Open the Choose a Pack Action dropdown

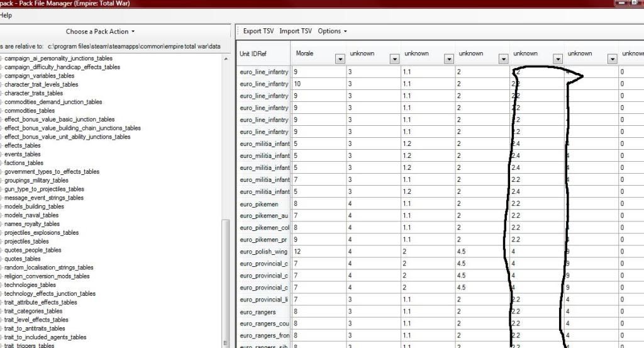click(x=100, y=31)
